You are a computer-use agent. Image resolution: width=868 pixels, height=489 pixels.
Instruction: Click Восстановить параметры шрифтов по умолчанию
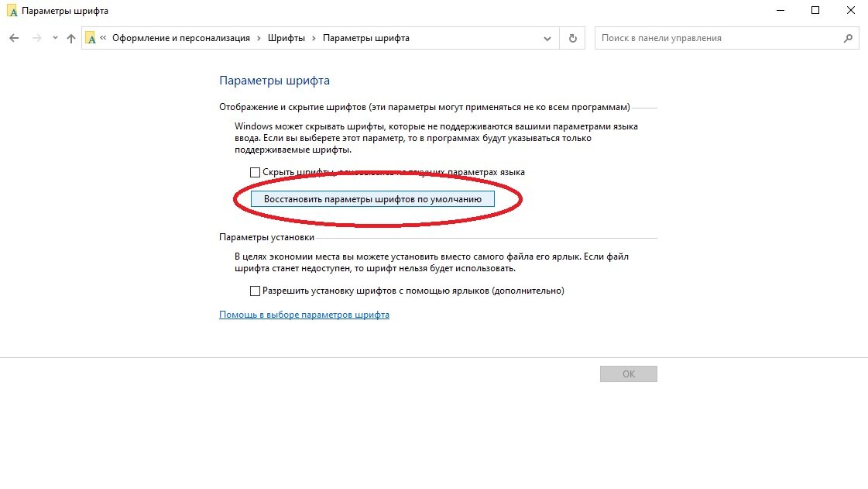click(x=372, y=199)
